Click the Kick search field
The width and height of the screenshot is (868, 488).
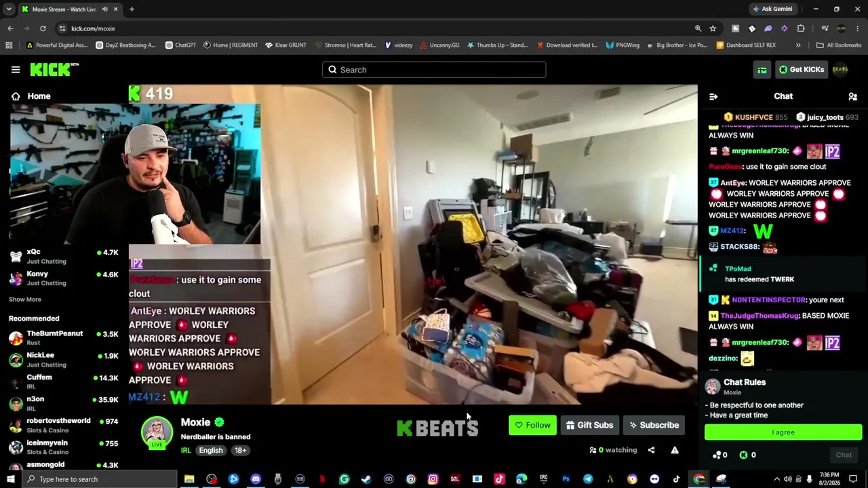(434, 70)
